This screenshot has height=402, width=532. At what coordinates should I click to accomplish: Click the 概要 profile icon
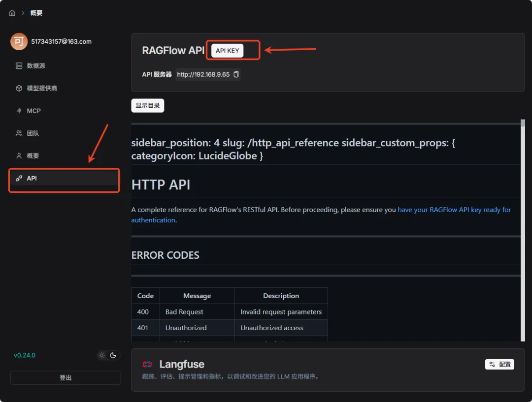(x=19, y=155)
